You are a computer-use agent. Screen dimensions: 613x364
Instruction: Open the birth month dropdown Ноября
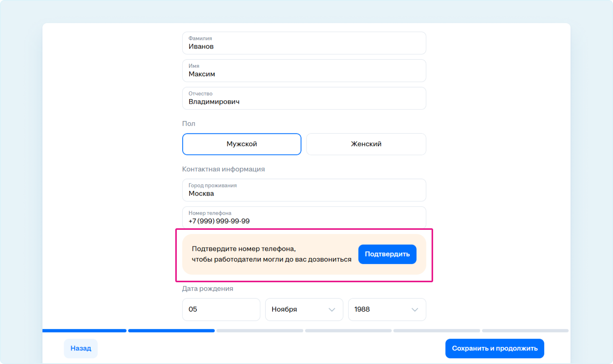[x=304, y=310]
